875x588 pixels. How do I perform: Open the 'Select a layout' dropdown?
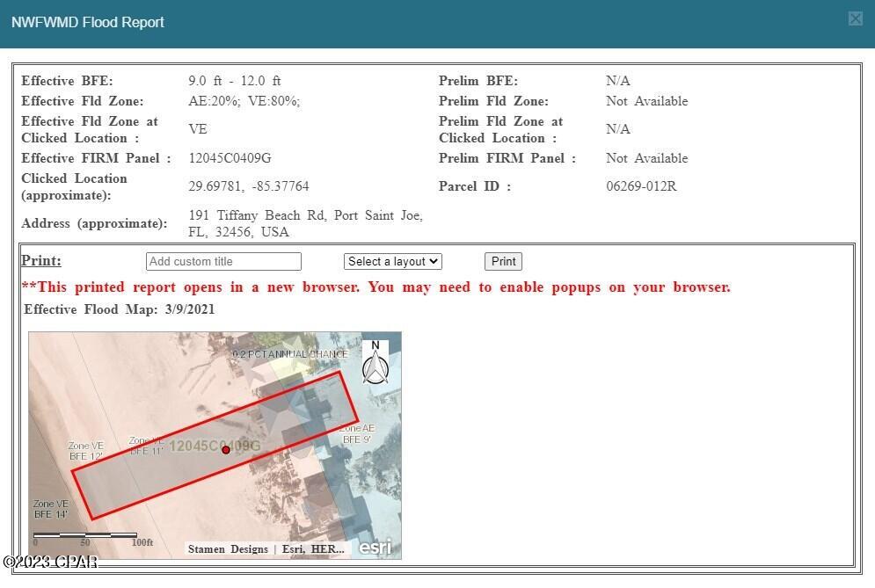tap(392, 261)
